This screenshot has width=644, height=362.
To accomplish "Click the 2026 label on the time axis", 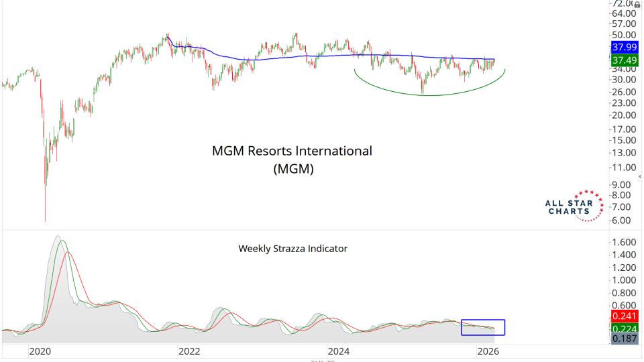I will pyautogui.click(x=486, y=351).
